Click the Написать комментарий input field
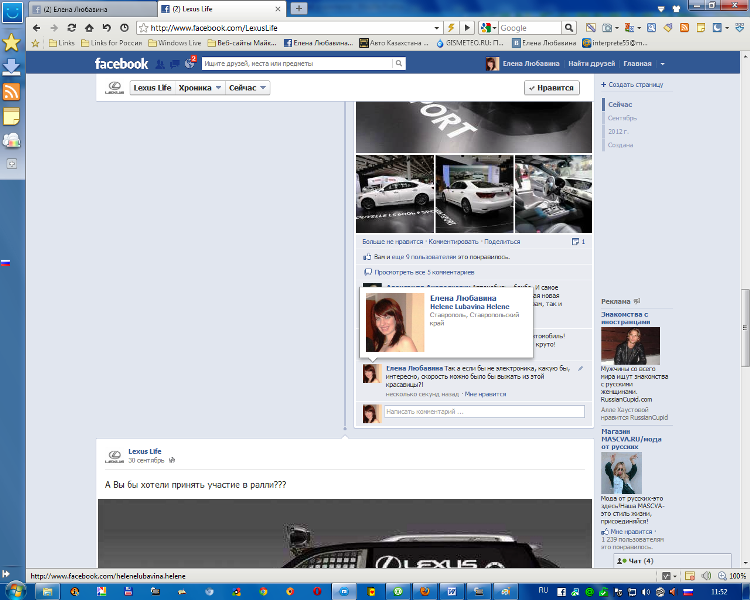The width and height of the screenshot is (750, 600). click(484, 411)
